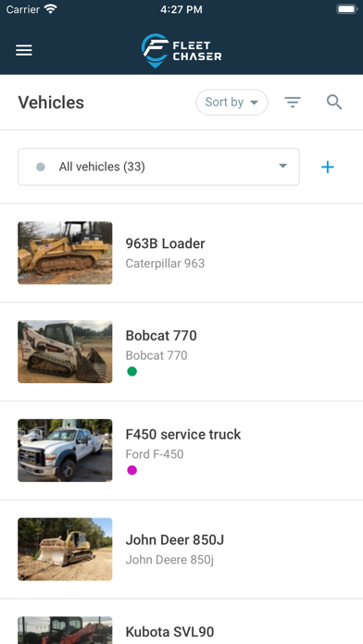View the 963B Loader photo thumbnail
The image size is (363, 644).
(x=65, y=253)
